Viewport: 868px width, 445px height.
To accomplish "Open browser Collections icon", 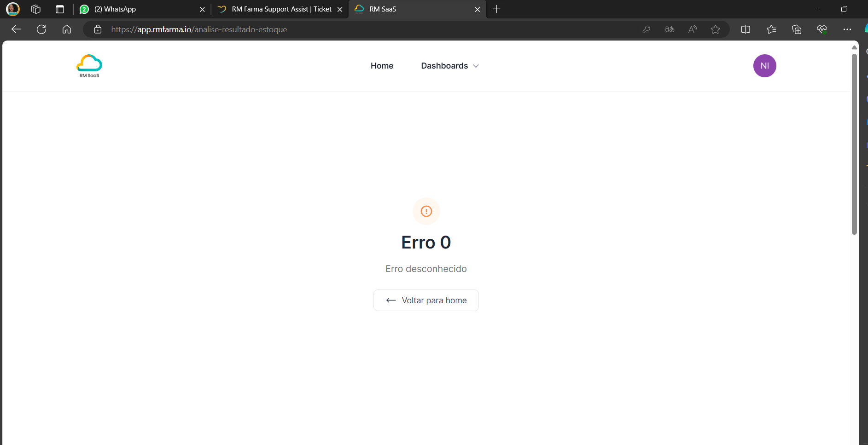I will click(796, 29).
